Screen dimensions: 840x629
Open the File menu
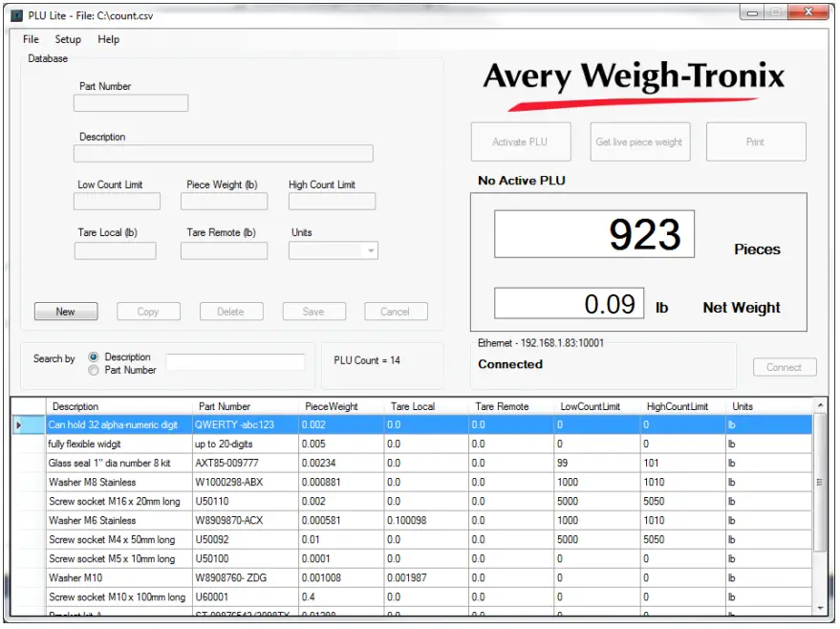(29, 39)
